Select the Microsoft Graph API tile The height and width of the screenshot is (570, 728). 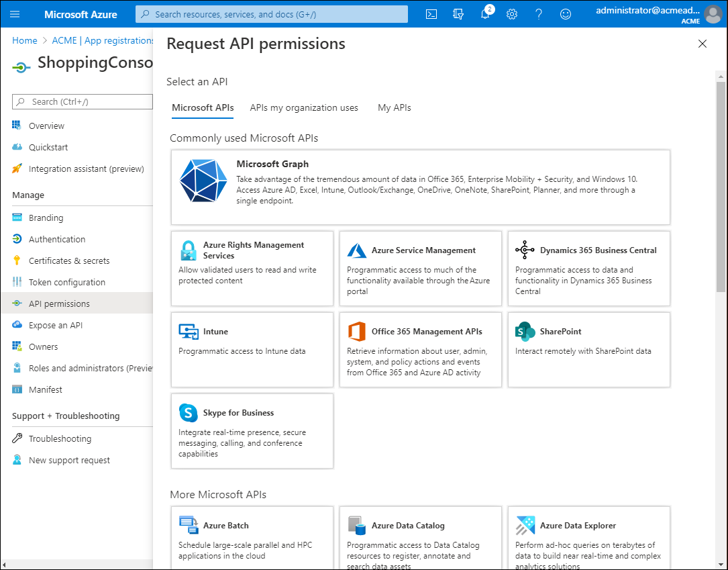420,187
